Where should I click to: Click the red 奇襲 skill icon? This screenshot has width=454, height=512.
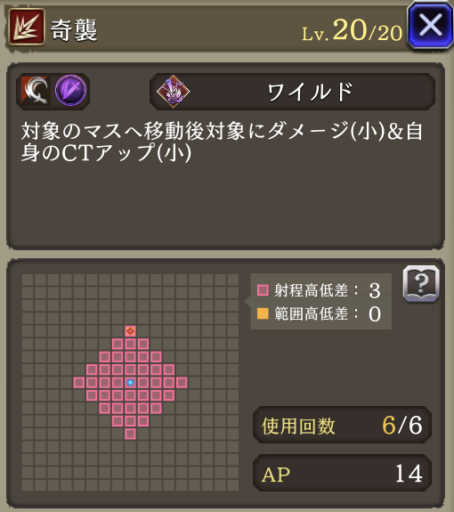(26, 26)
